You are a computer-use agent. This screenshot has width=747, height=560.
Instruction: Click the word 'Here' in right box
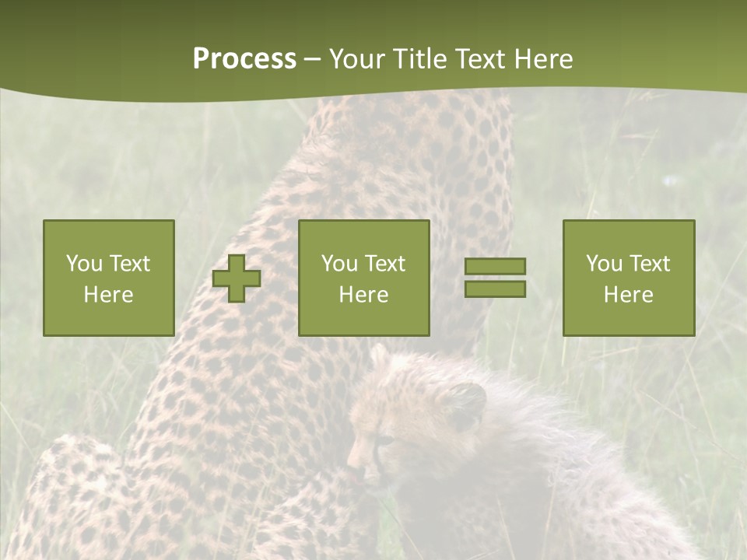(629, 295)
